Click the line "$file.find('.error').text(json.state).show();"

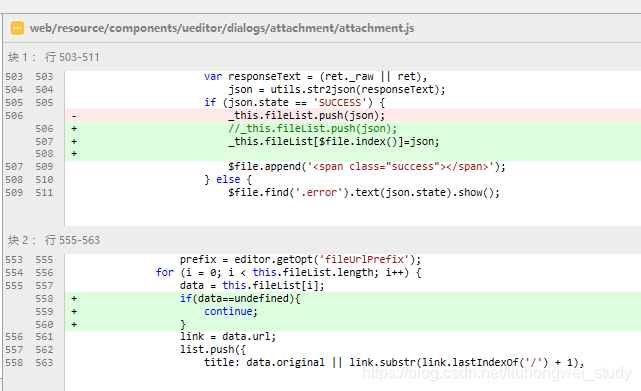364,193
